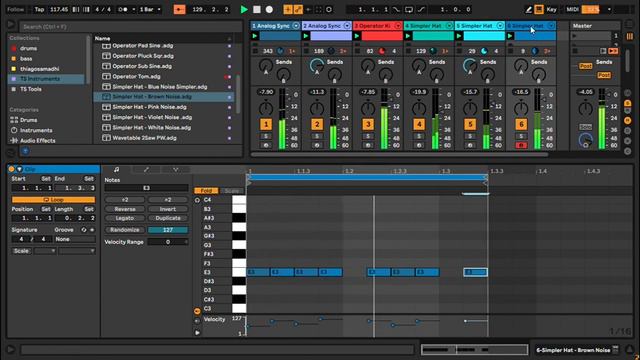Open the Notes tab in clip view
Viewport: 640px width, 360px height.
[117, 169]
